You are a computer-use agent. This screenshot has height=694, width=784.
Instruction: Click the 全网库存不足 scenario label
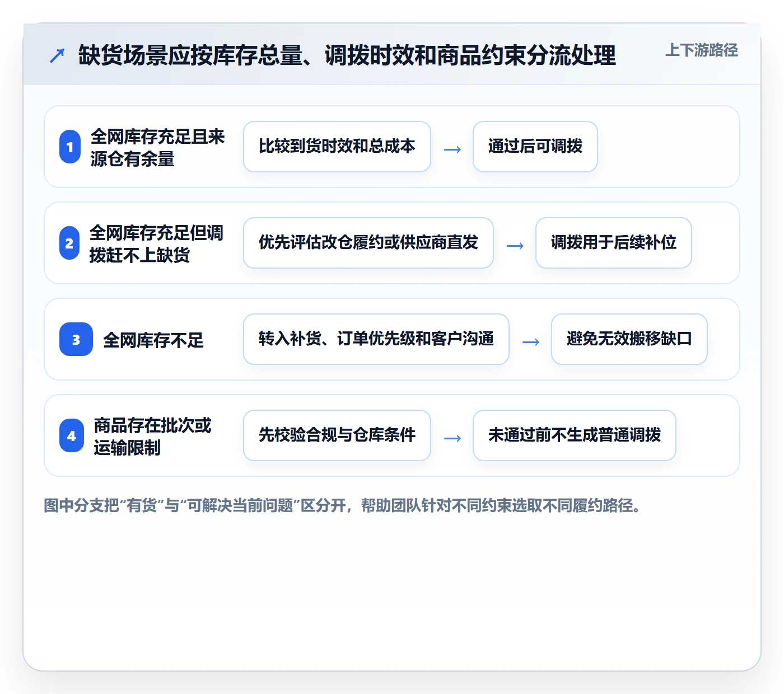[x=153, y=340]
